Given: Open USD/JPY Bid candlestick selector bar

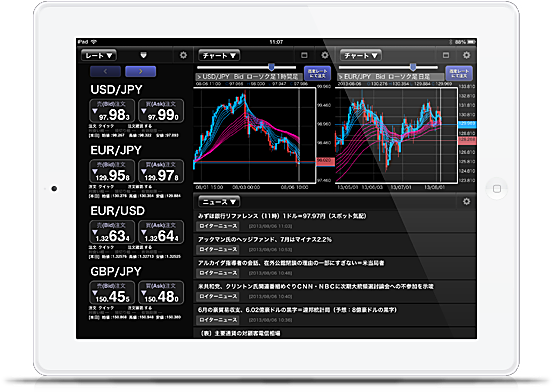Looking at the screenshot, I should 249,77.
